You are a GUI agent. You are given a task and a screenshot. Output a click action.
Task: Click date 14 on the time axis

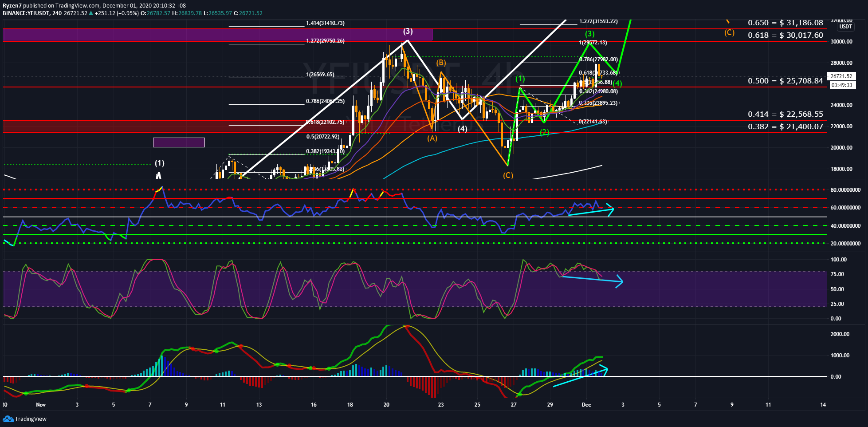[x=823, y=405]
